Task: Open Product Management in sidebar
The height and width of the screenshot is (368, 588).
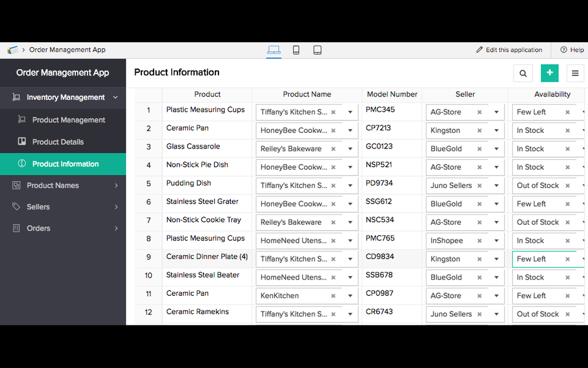Action: [63, 120]
